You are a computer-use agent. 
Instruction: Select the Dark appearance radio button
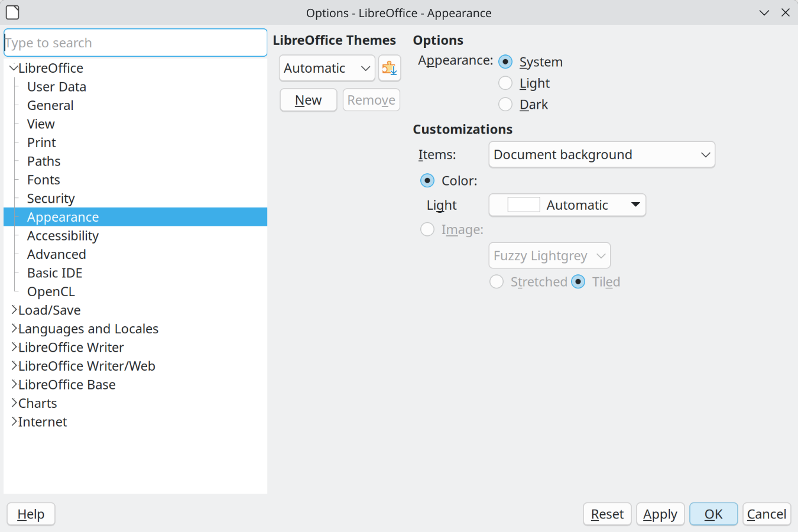point(505,104)
